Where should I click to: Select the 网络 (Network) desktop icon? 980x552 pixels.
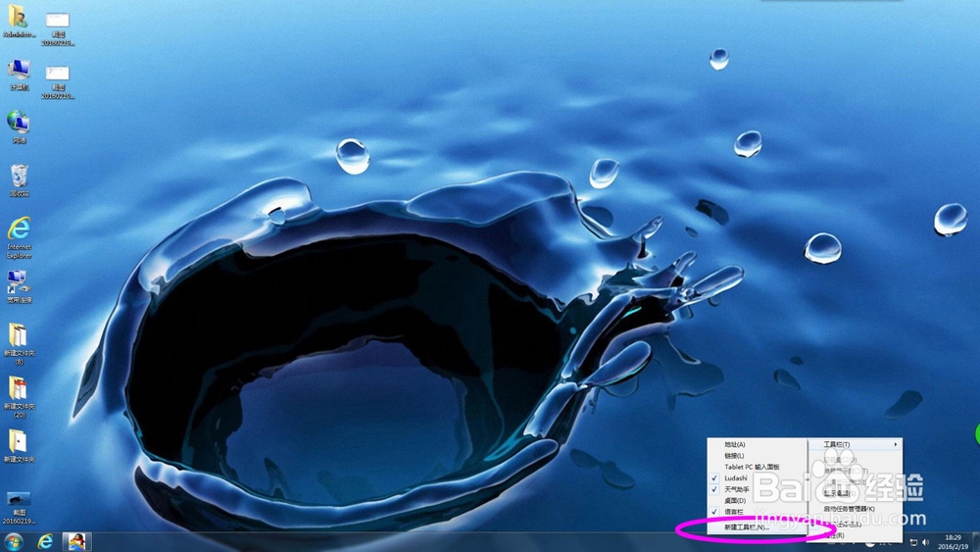(19, 126)
